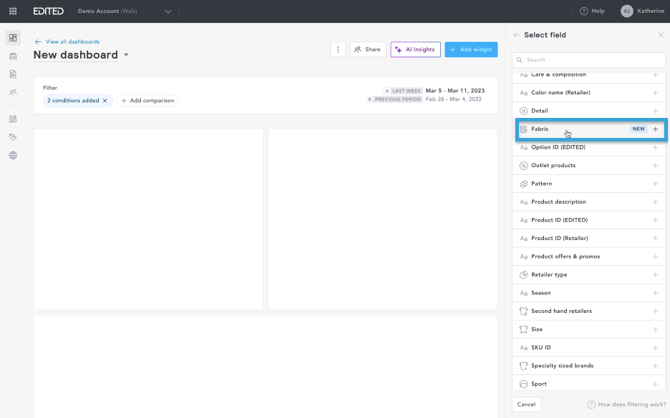Choose the Season field option

tap(541, 293)
